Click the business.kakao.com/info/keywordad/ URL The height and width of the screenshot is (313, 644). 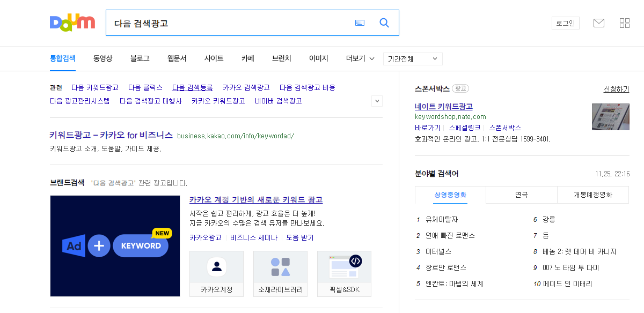pos(236,136)
